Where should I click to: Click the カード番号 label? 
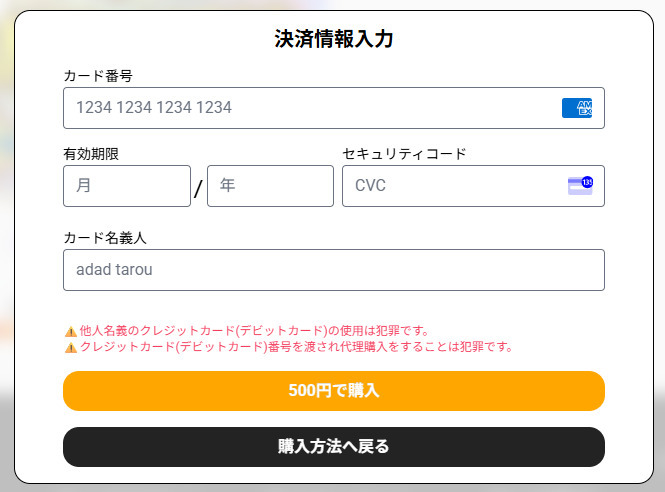coord(98,76)
